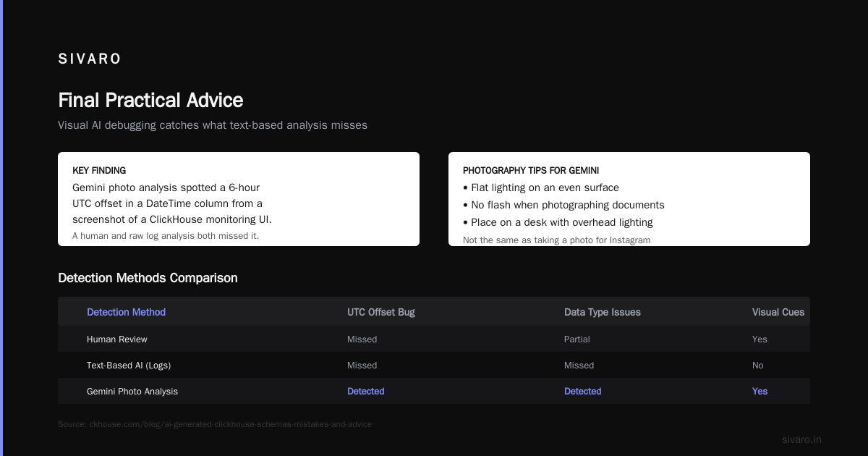The image size is (868, 456).
Task: Click the SIVARO logo text
Action: [90, 59]
